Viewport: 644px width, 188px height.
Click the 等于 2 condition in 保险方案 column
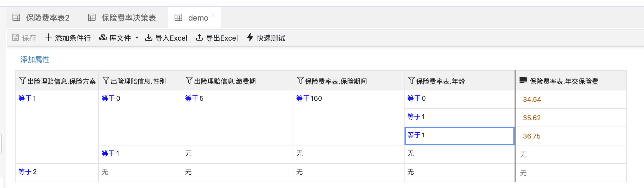pyautogui.click(x=27, y=172)
